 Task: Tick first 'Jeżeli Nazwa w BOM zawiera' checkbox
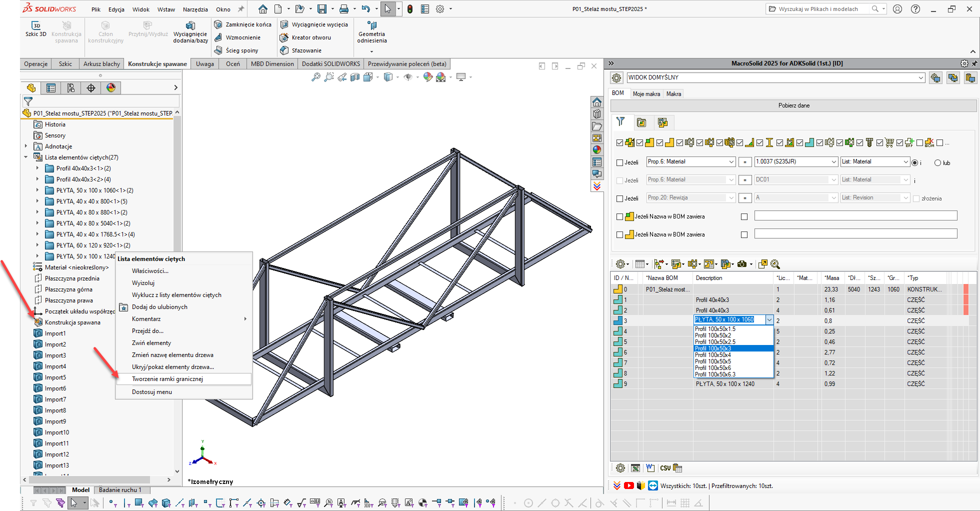point(620,216)
